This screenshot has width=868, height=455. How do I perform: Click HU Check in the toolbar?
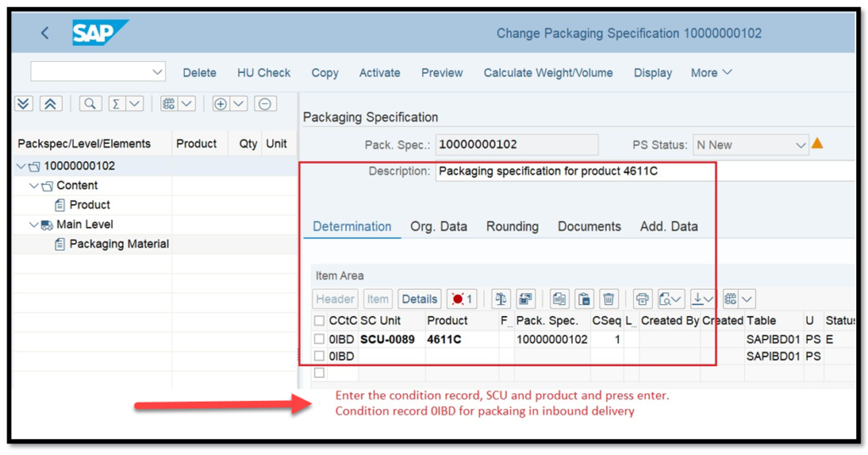click(264, 73)
